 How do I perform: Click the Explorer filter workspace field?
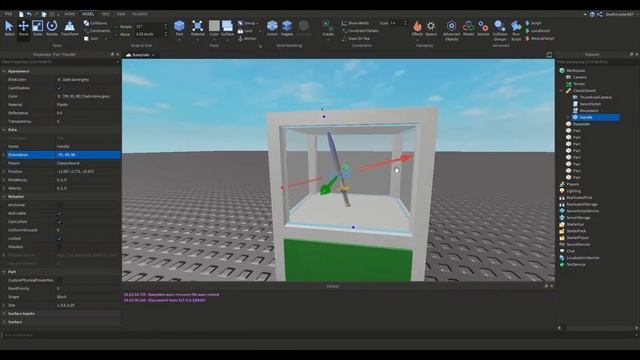click(x=597, y=62)
